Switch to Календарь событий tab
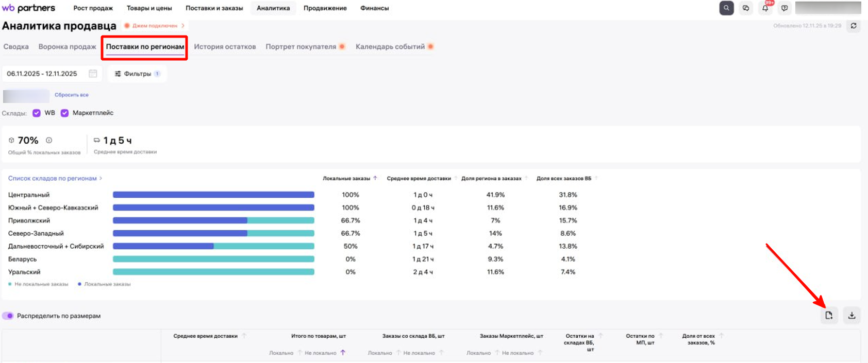 394,46
